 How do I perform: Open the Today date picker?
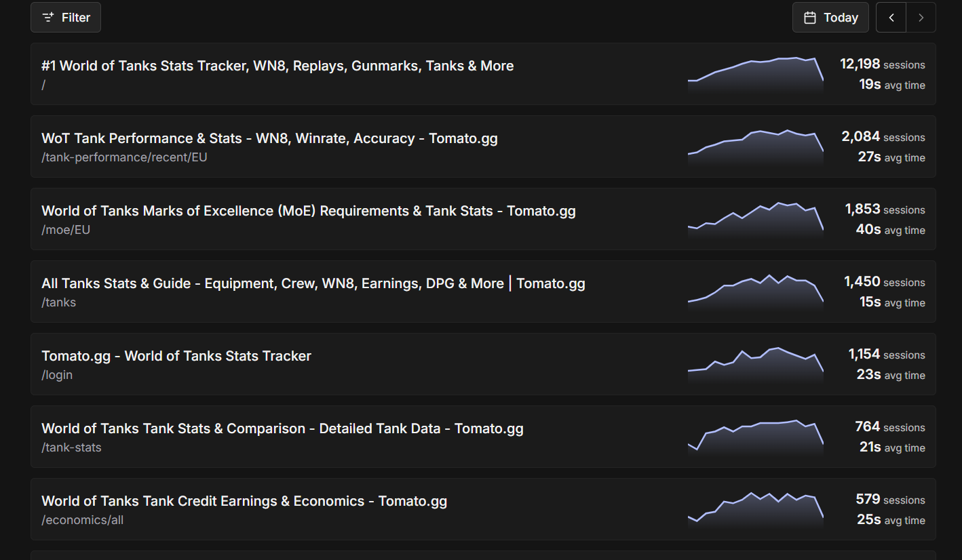[x=830, y=18]
